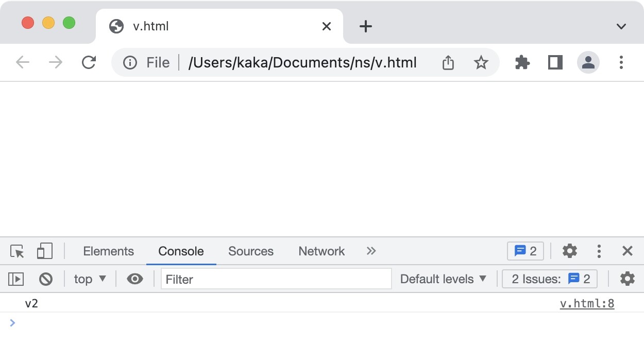Open the v.html:8 source link
The height and width of the screenshot is (362, 644).
[x=587, y=304]
